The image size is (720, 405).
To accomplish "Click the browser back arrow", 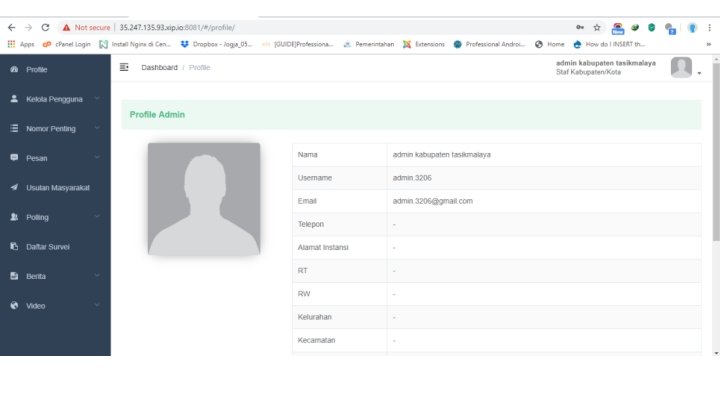I will 11,28.
